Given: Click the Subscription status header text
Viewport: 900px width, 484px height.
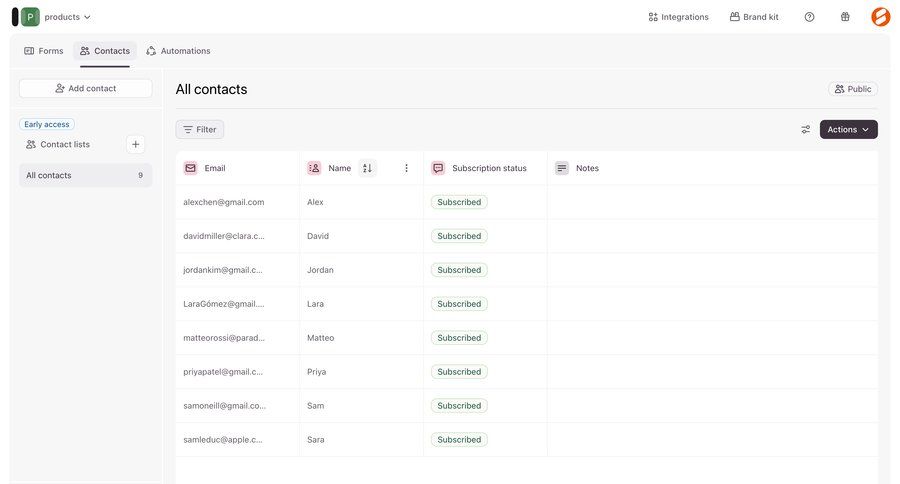Looking at the screenshot, I should [x=489, y=168].
